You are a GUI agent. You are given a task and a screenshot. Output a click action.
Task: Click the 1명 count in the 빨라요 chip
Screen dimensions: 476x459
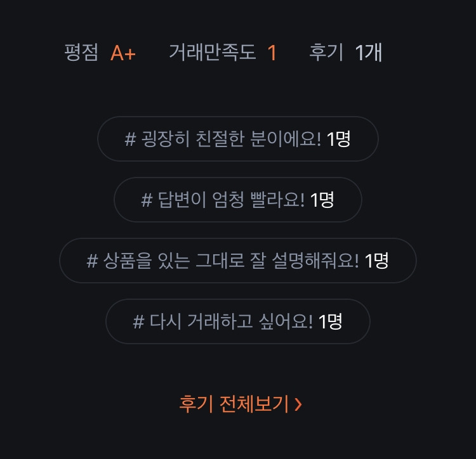[322, 200]
